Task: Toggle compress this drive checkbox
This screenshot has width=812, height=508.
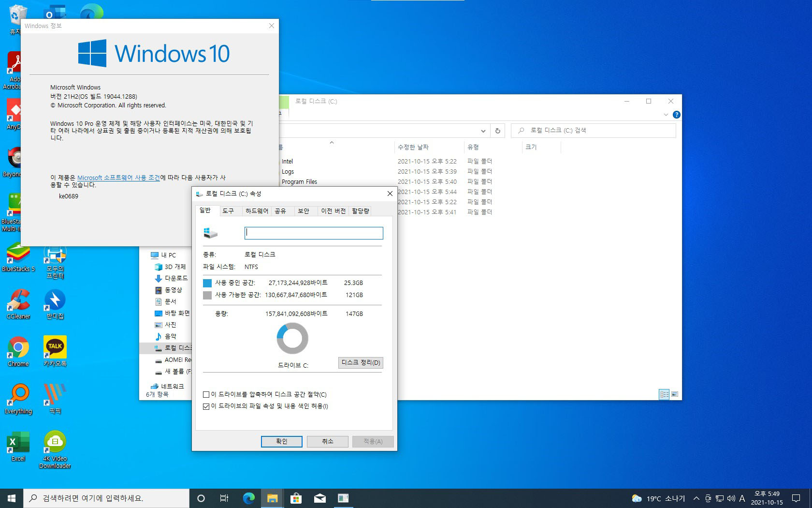Action: (206, 395)
